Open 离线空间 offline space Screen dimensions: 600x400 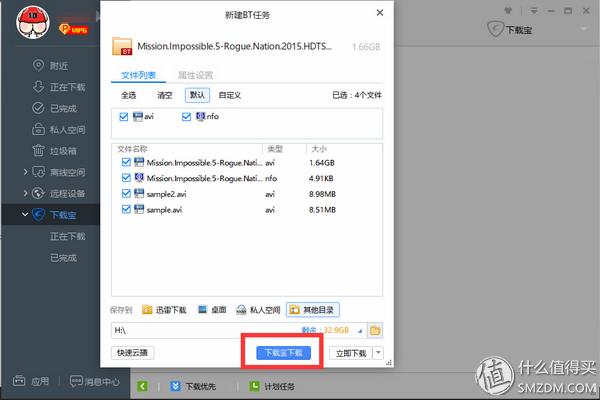tap(59, 172)
